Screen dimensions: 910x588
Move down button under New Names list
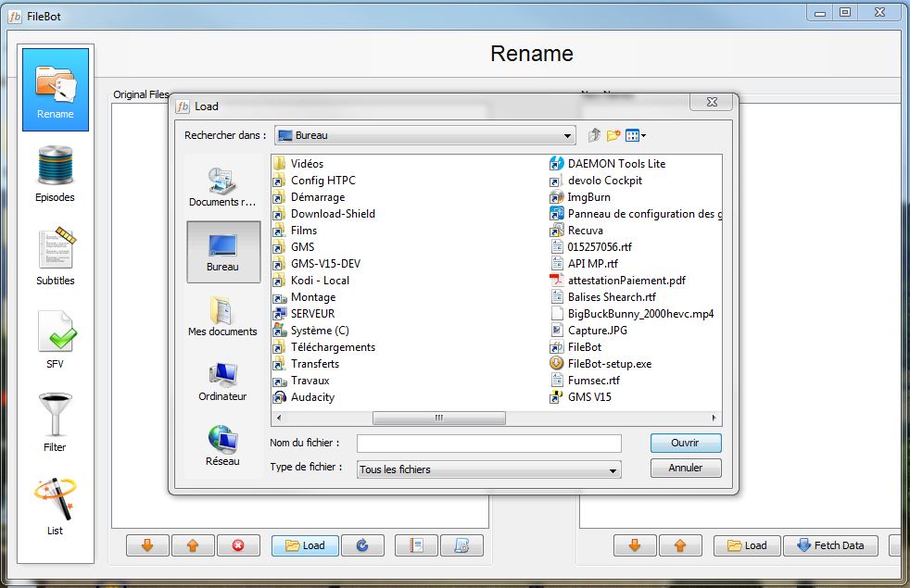635,545
